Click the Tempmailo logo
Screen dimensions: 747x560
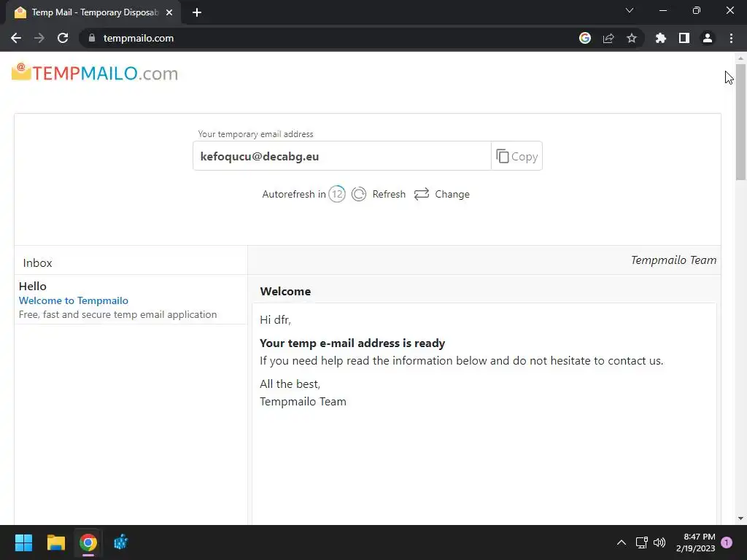point(95,73)
